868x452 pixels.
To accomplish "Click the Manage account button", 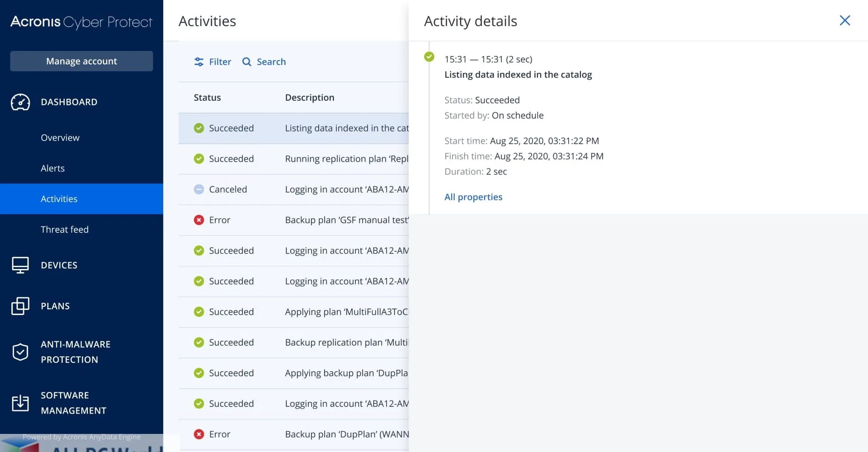I will click(81, 61).
